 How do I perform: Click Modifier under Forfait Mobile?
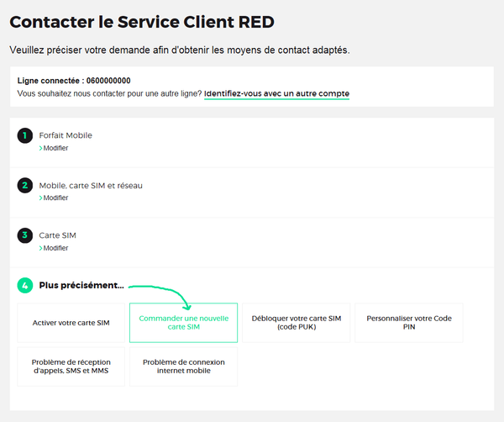(x=55, y=148)
